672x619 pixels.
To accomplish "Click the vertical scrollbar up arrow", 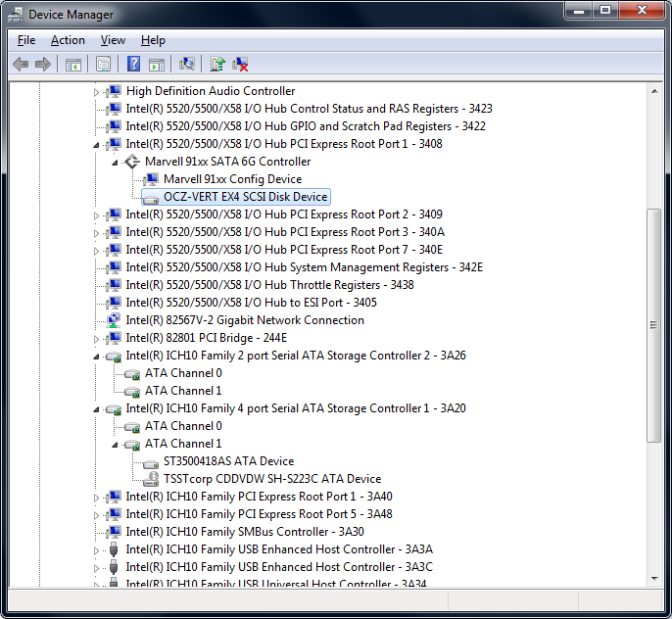I will [654, 91].
